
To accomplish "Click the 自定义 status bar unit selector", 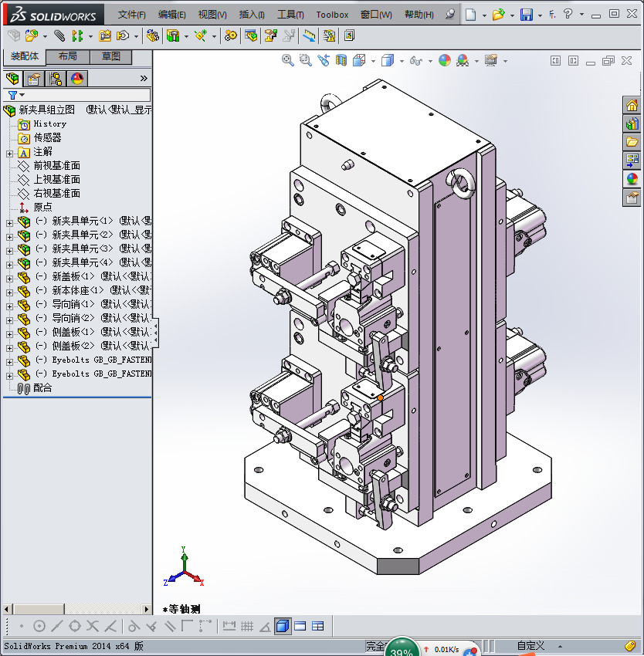I will point(530,646).
